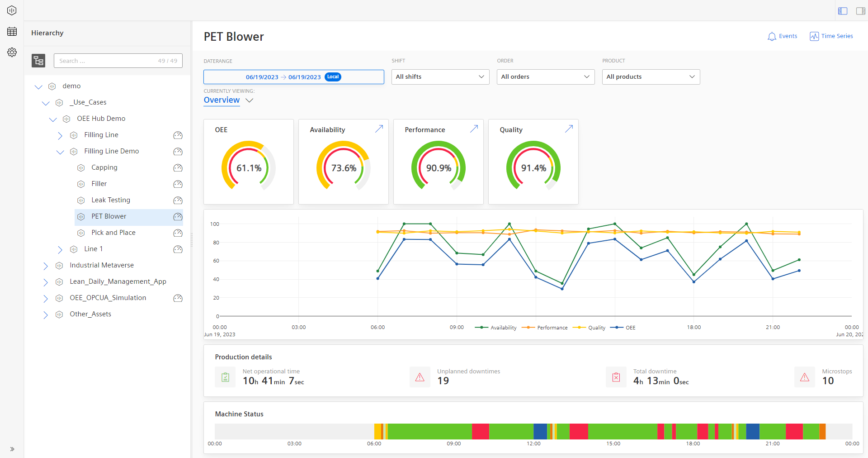Open the All orders dropdown
The height and width of the screenshot is (458, 868).
546,77
